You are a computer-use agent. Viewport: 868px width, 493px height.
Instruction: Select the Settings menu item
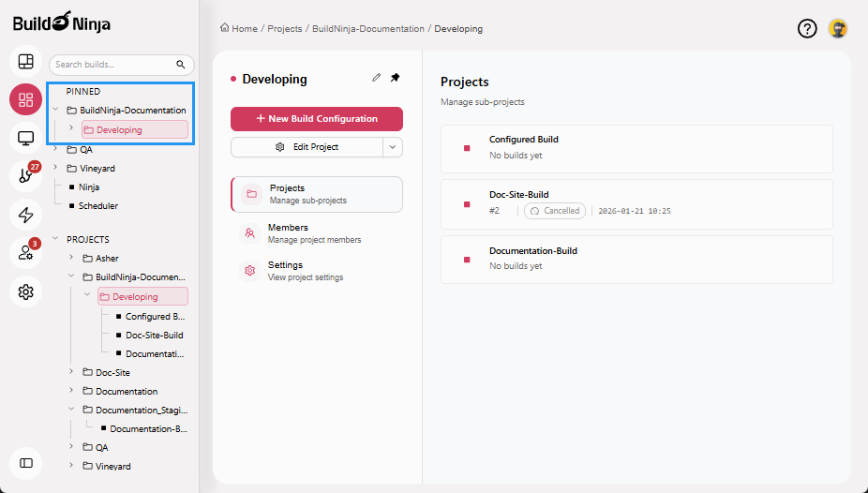tap(317, 271)
